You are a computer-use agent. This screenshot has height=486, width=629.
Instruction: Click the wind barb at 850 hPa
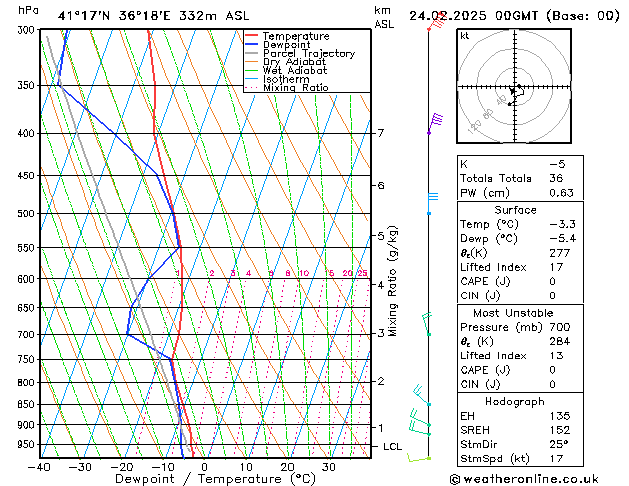422,395
